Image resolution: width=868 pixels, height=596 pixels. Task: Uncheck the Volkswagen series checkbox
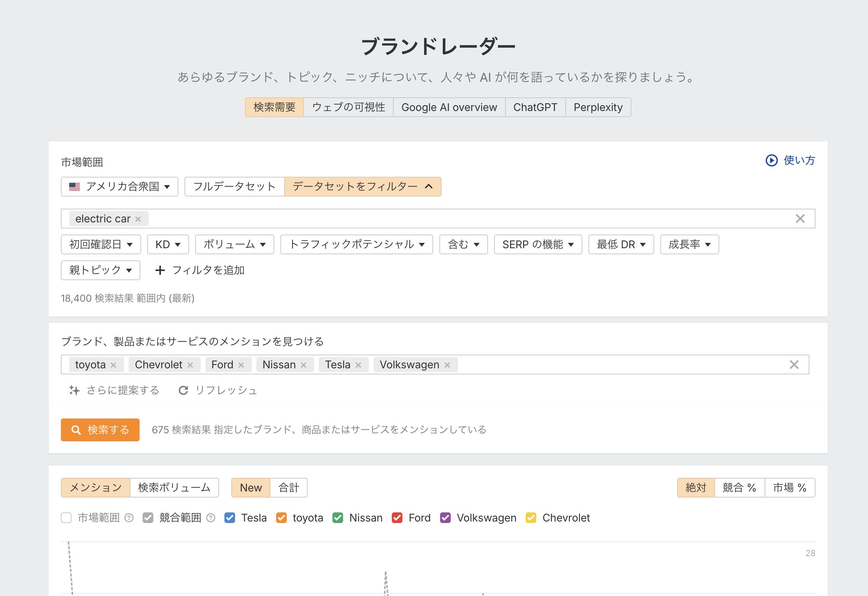[x=445, y=518]
